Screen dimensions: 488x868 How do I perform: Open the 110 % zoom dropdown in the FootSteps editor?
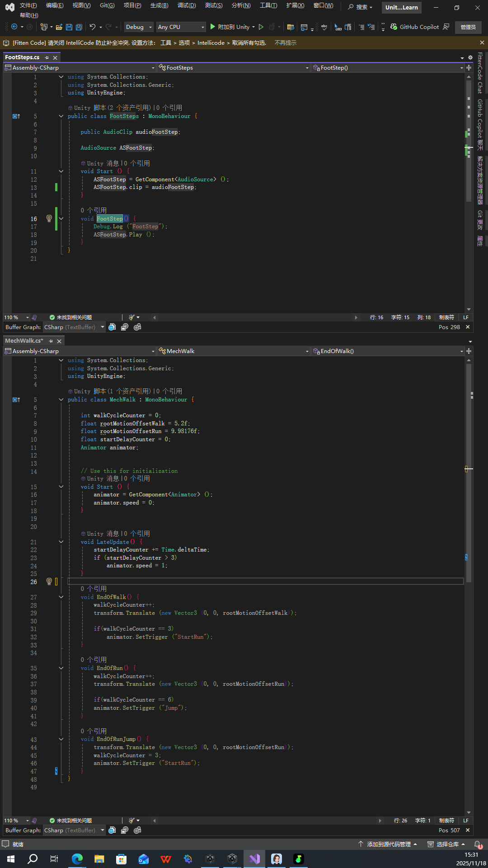(x=17, y=317)
